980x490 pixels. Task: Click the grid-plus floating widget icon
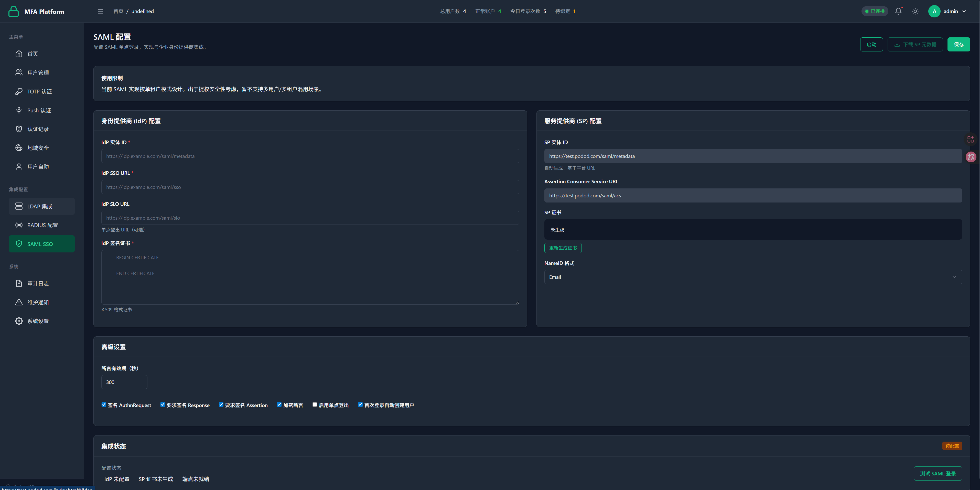click(x=971, y=140)
